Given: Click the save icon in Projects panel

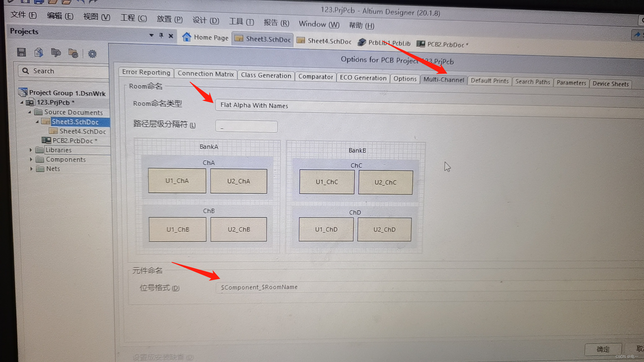Looking at the screenshot, I should pyautogui.click(x=21, y=52).
